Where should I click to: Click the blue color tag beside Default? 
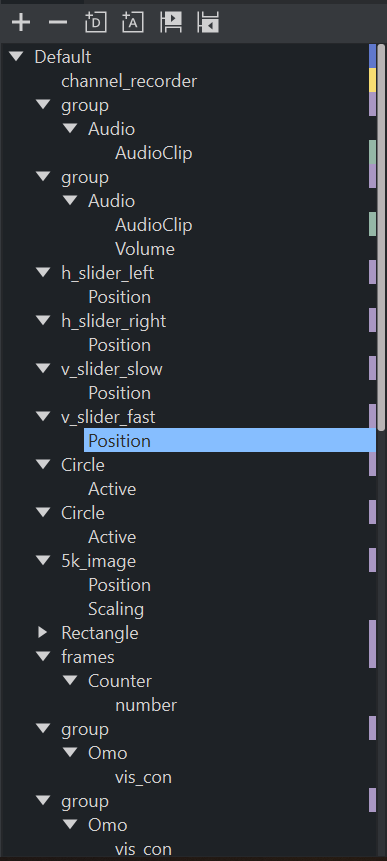(372, 56)
